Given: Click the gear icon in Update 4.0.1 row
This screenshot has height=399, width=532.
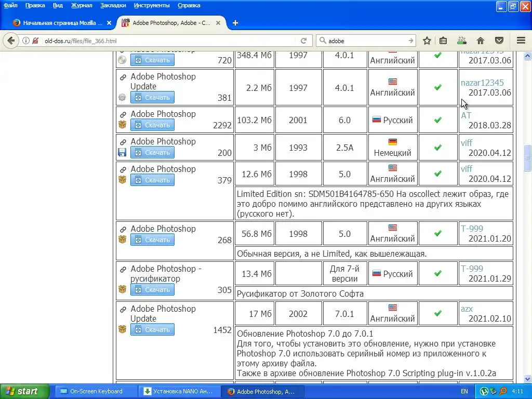Looking at the screenshot, I should point(122,97).
